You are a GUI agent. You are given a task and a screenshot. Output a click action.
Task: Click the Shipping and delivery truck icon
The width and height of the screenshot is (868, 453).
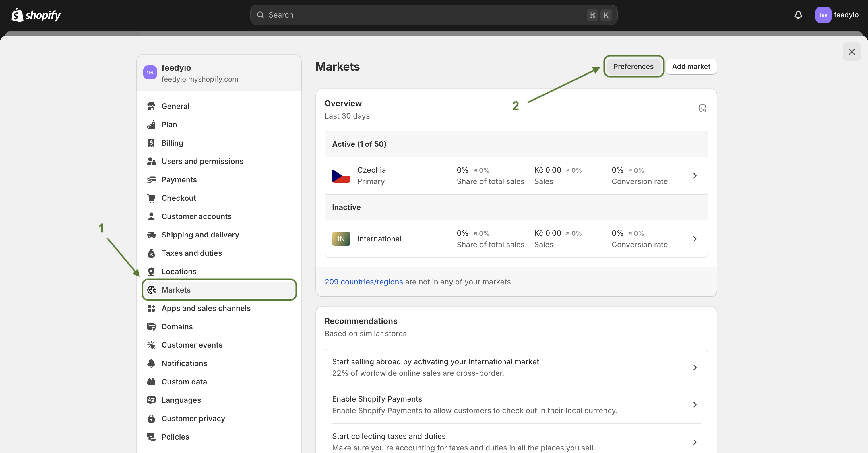pyautogui.click(x=151, y=235)
